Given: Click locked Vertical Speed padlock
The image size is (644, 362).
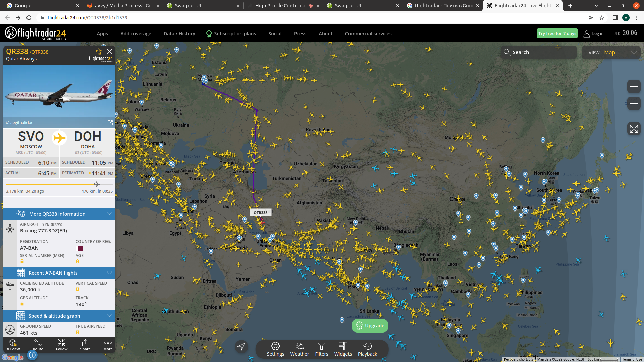Looking at the screenshot, I should [x=77, y=289].
